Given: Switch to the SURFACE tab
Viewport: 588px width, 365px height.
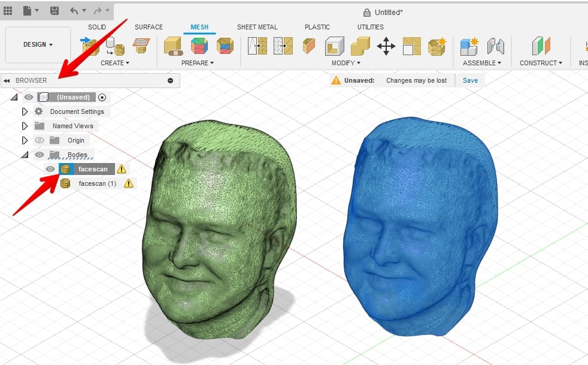Looking at the screenshot, I should (148, 27).
